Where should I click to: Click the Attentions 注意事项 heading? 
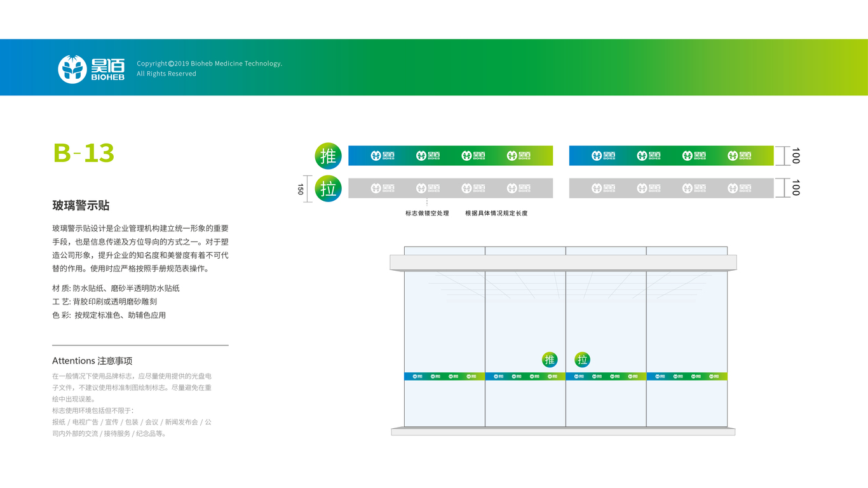tap(92, 361)
